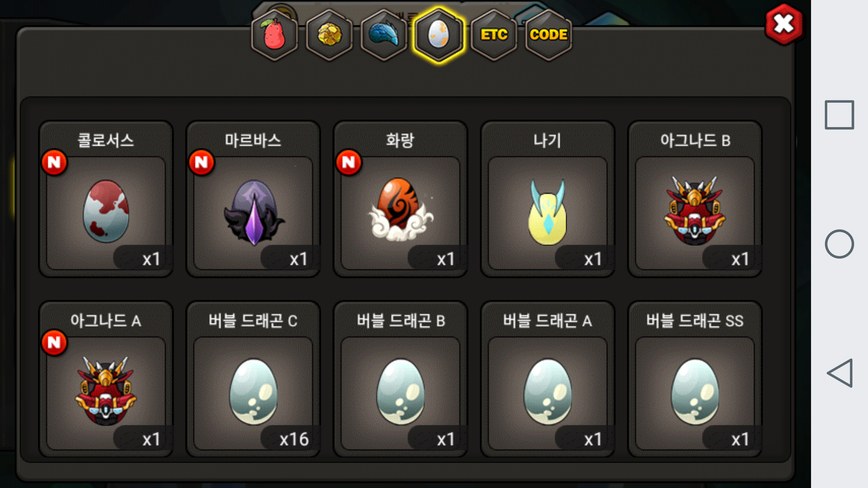Tap the Android recent apps square button
This screenshot has height=488, width=868.
839,115
